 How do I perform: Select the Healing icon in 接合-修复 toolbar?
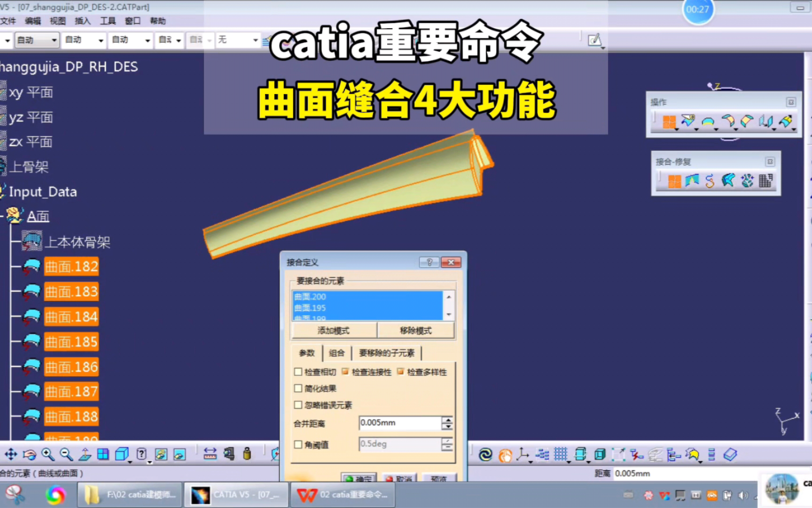click(x=692, y=181)
